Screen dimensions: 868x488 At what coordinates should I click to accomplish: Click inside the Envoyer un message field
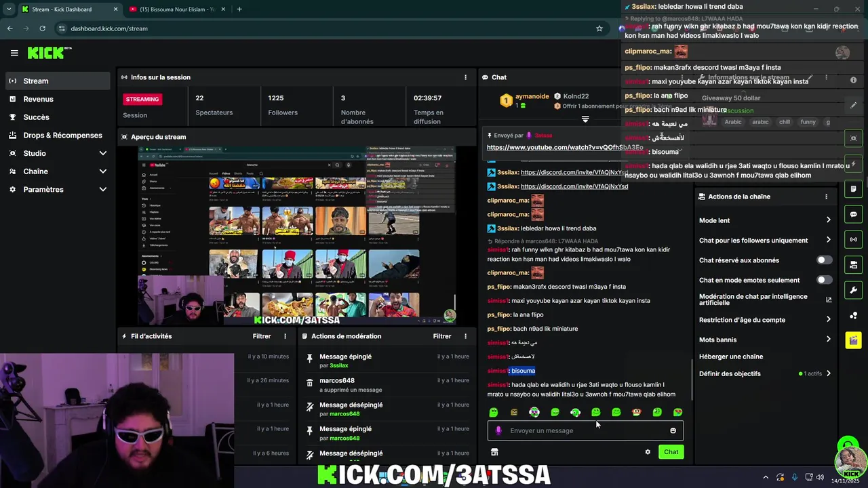[585, 430]
